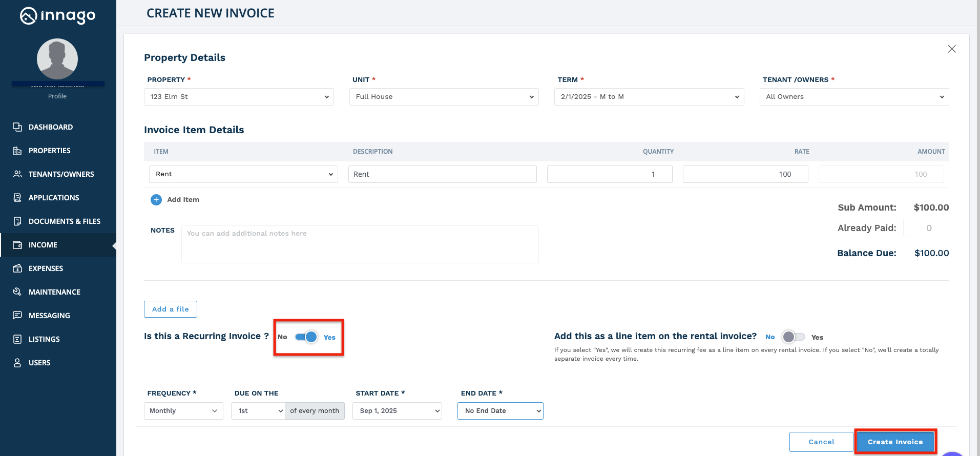Screen dimensions: 980x456
Task: Click the Dashboard icon in sidebar
Action: click(x=17, y=127)
